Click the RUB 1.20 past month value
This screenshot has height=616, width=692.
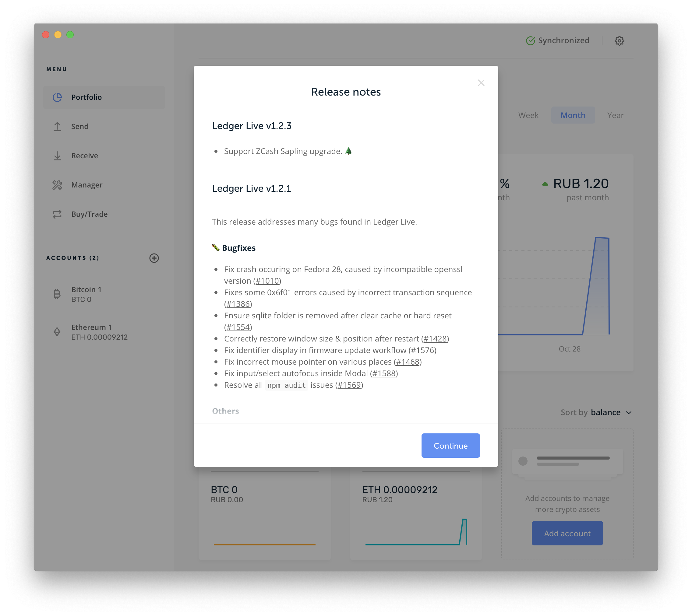pos(581,184)
